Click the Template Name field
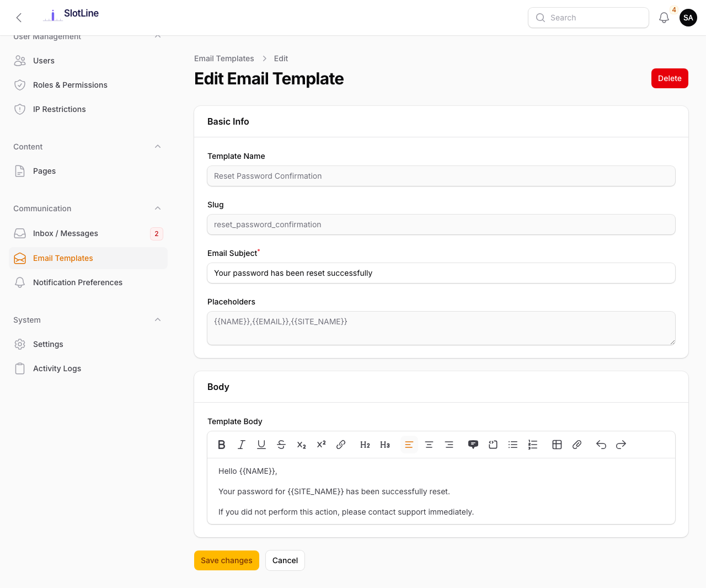Image resolution: width=706 pixels, height=588 pixels. 441,176
